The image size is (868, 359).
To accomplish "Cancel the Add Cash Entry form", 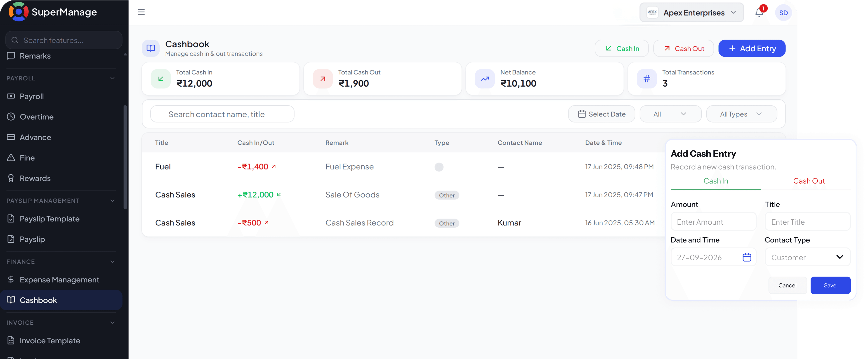I will (x=787, y=285).
